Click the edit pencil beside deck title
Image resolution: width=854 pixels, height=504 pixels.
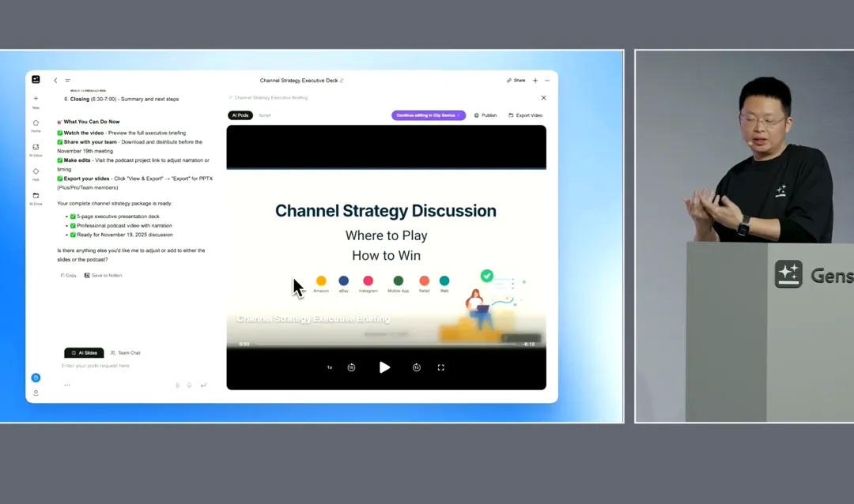[342, 81]
